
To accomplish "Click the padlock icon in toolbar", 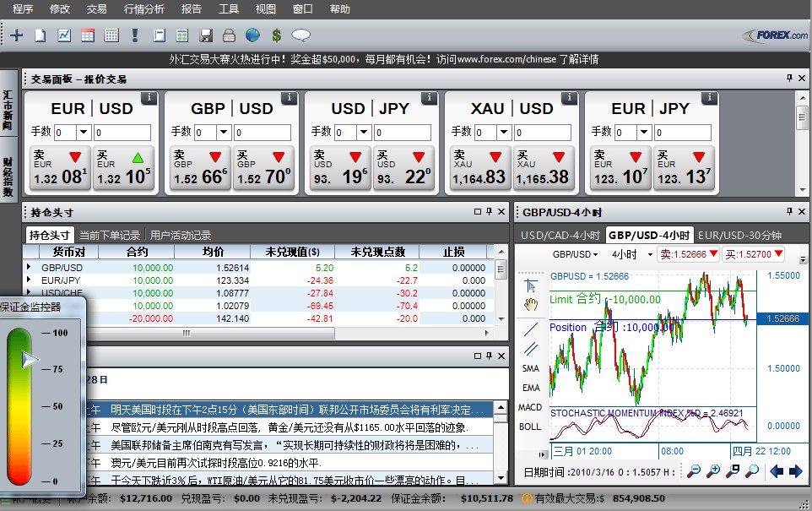I will tap(229, 35).
